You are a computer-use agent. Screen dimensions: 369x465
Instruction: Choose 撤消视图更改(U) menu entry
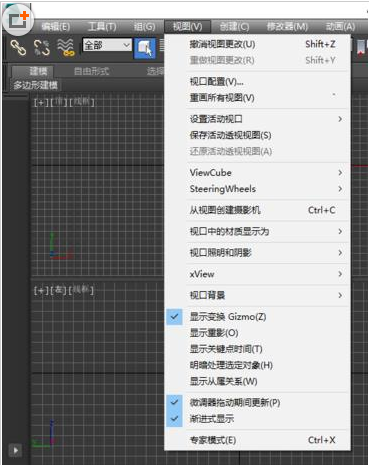tap(258, 44)
